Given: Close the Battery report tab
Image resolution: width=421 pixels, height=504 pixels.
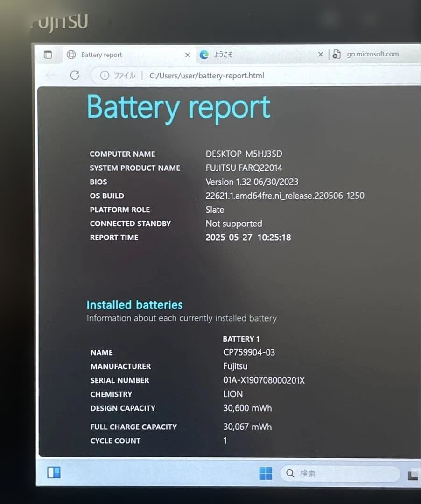Looking at the screenshot, I should coord(187,55).
